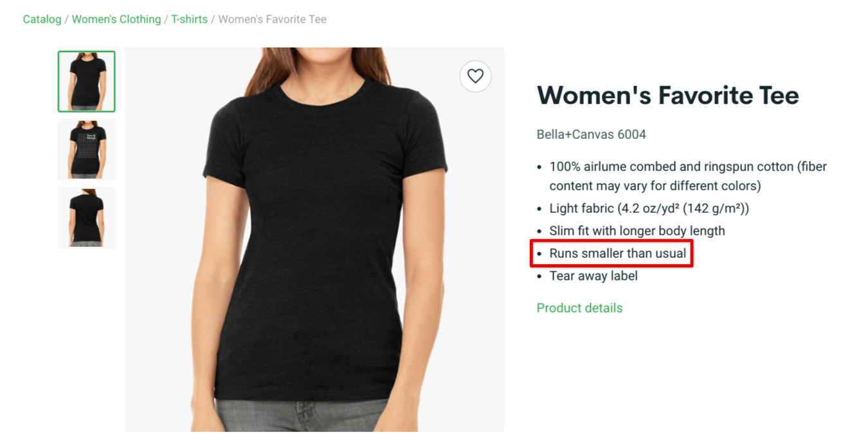Viewport: 868px width, 441px height.
Task: Open the large black tee product photo
Action: 315,239
